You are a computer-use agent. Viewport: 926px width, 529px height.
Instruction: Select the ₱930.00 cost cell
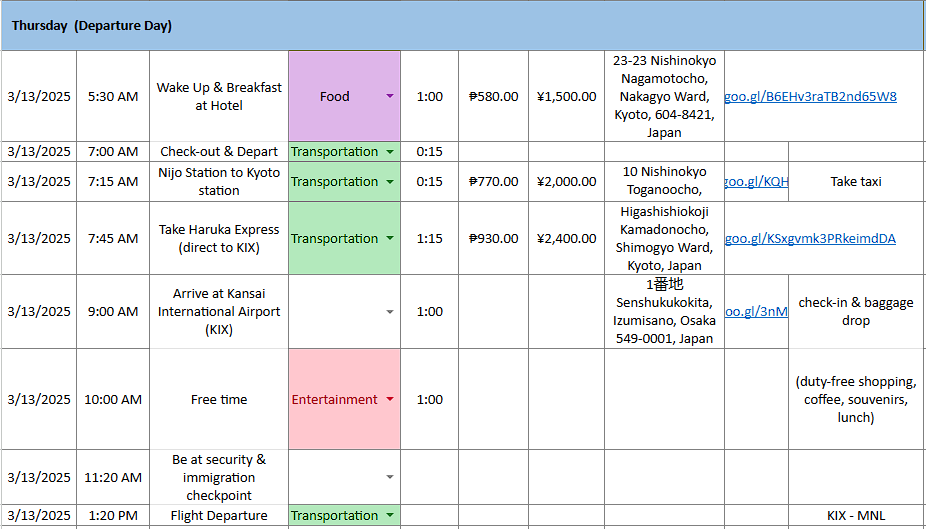(x=494, y=239)
